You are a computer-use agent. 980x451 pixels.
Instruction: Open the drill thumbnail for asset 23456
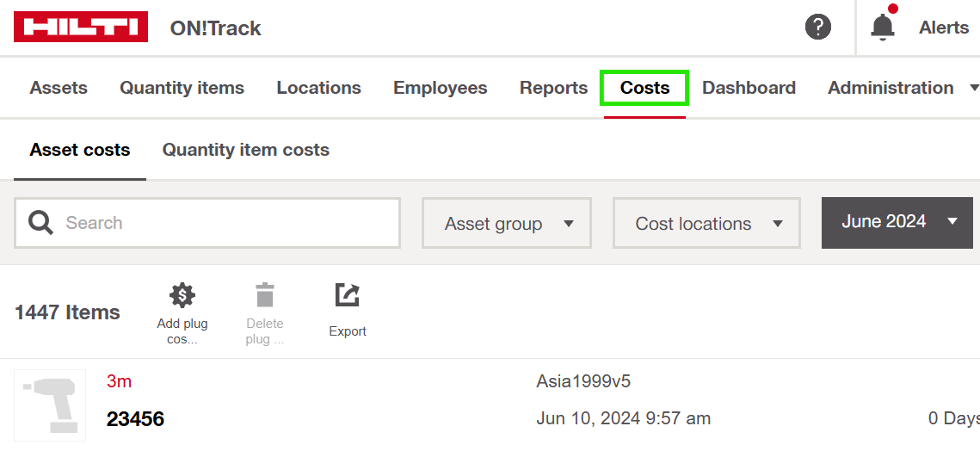point(50,405)
